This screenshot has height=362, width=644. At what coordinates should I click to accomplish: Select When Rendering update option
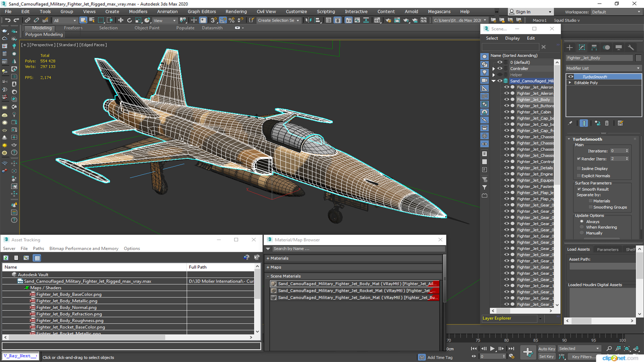pos(582,227)
